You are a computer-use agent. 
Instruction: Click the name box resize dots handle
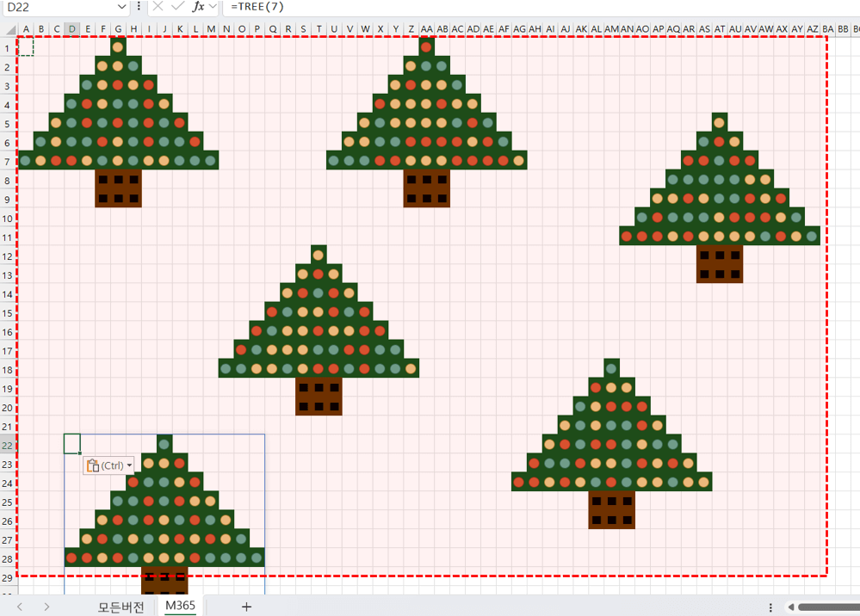click(139, 6)
